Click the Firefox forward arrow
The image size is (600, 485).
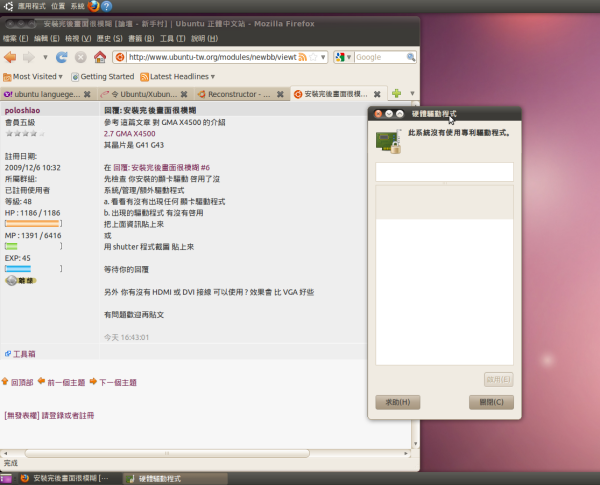click(x=29, y=57)
